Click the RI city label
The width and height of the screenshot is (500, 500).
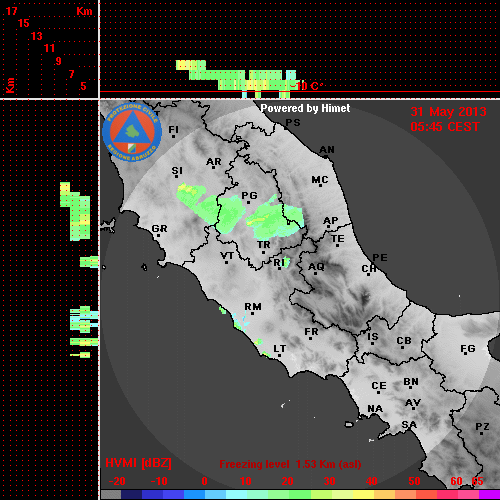pyautogui.click(x=279, y=263)
